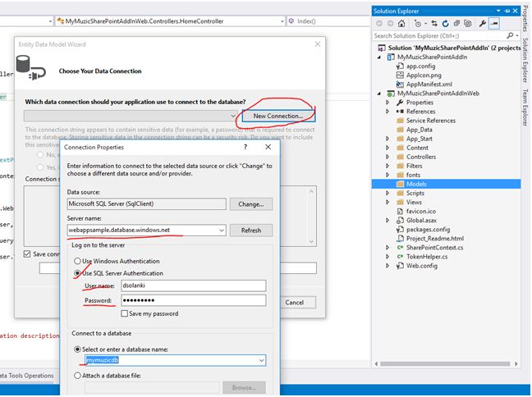The width and height of the screenshot is (532, 397).
Task: Select TokenHelper.cs file
Action: 427,257
